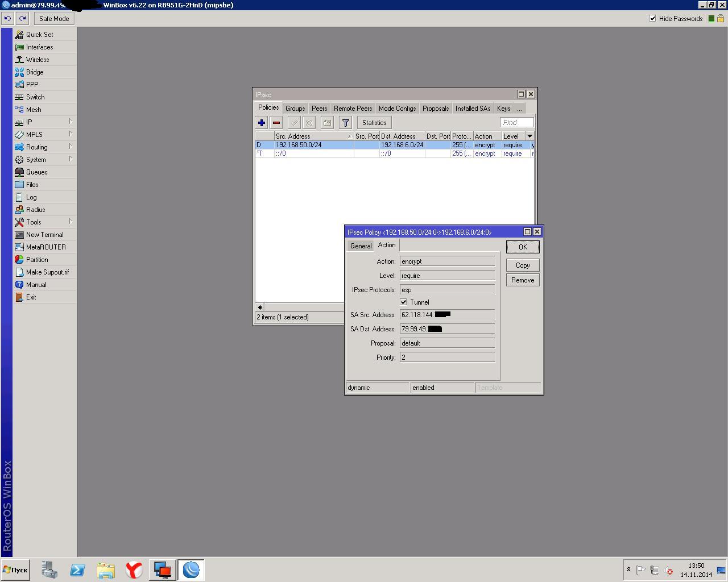Image resolution: width=728 pixels, height=582 pixels.
Task: Click the Undo arrow in WinBox toolbar
Action: tap(7, 19)
